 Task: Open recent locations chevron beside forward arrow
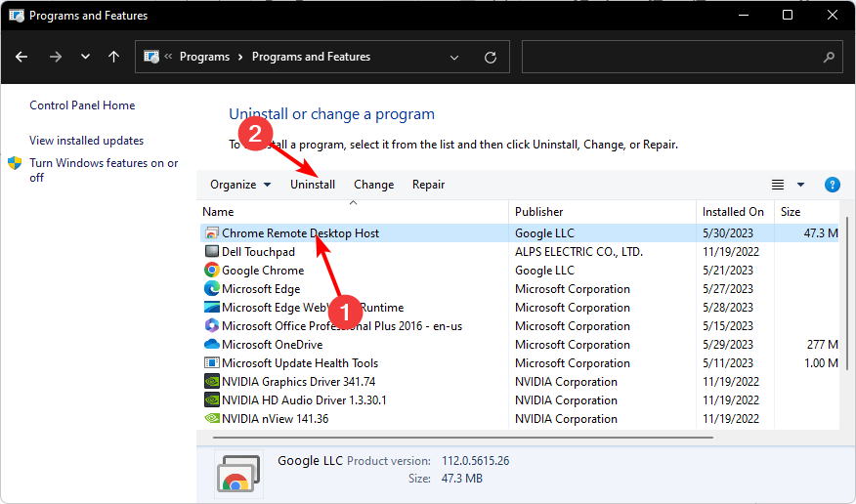point(85,57)
